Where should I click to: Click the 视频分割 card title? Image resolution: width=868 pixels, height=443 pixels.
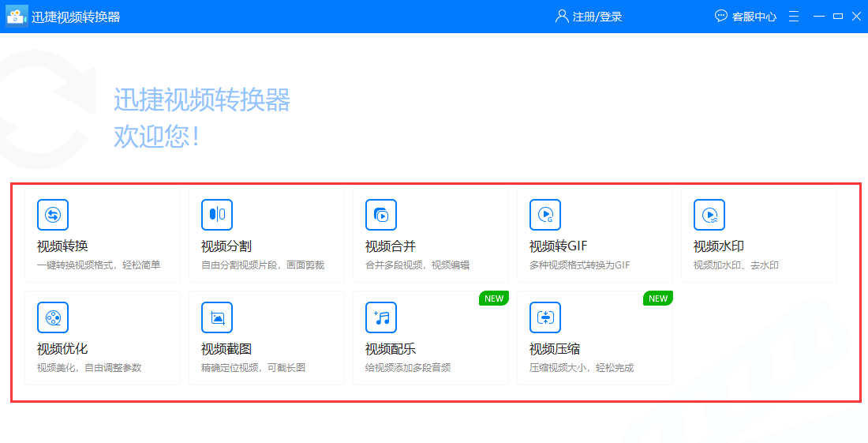(226, 246)
